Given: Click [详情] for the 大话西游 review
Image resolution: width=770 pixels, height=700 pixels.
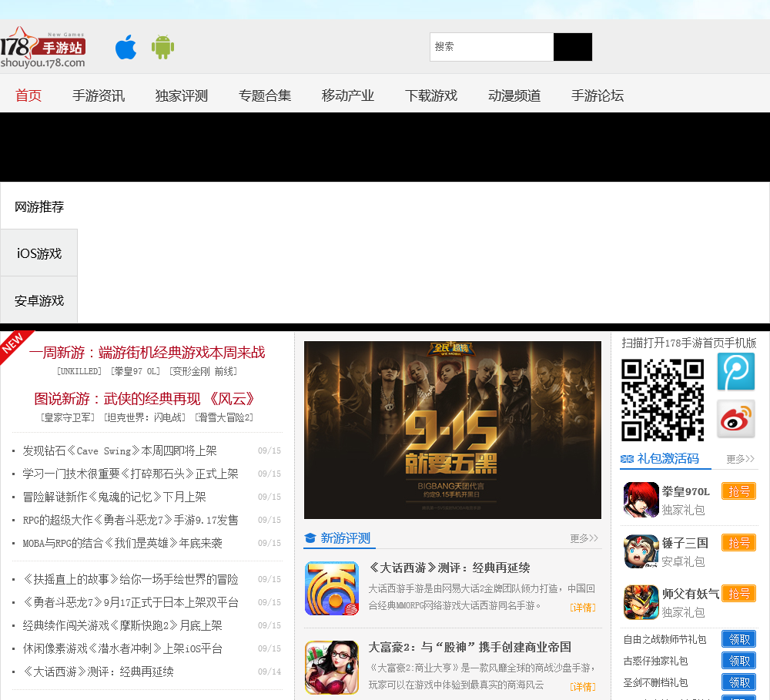Looking at the screenshot, I should coord(582,608).
